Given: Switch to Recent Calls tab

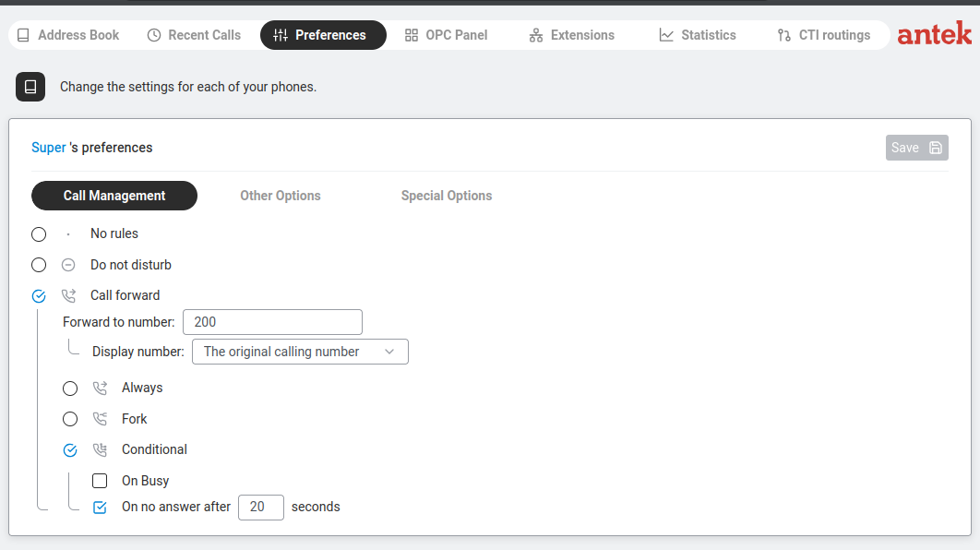Looking at the screenshot, I should pos(194,35).
